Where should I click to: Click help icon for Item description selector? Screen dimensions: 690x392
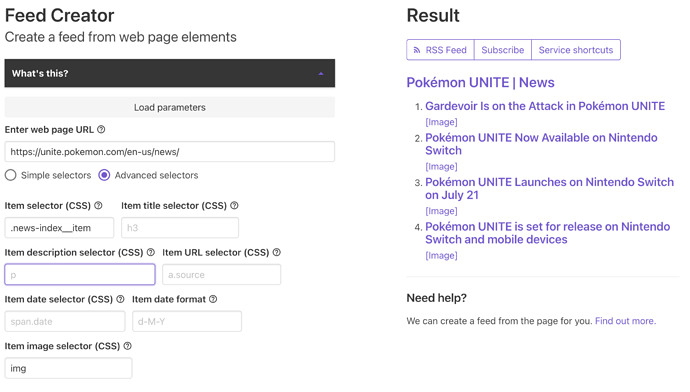150,252
